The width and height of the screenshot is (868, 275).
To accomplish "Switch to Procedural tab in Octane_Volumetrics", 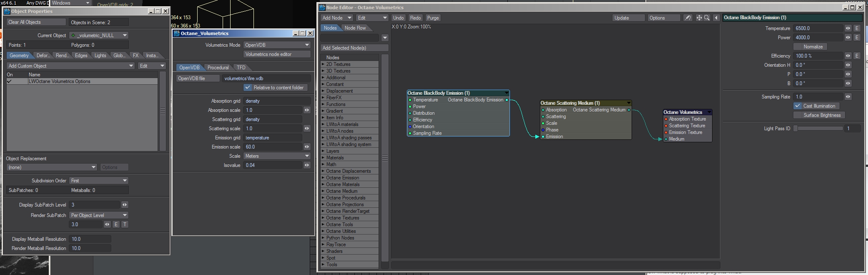I will (218, 68).
